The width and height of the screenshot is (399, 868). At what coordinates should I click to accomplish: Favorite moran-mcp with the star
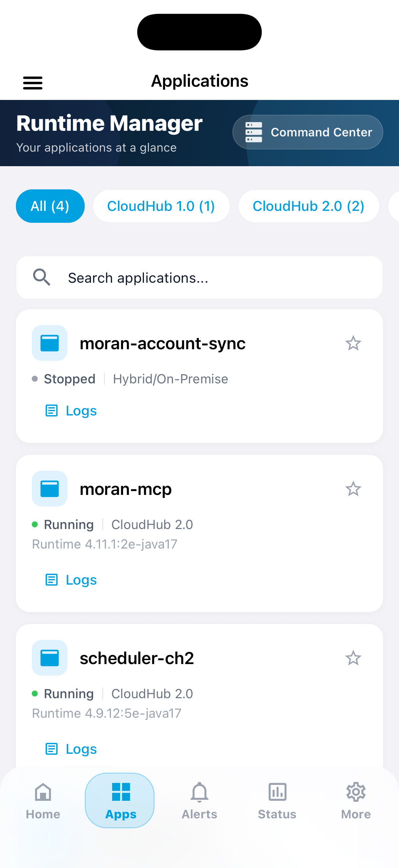pos(353,489)
